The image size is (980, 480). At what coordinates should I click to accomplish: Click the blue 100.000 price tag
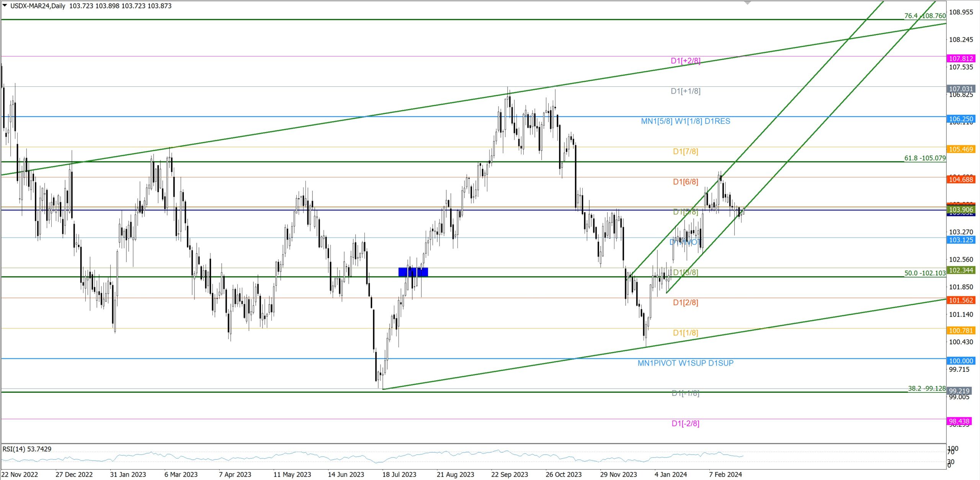tap(961, 361)
